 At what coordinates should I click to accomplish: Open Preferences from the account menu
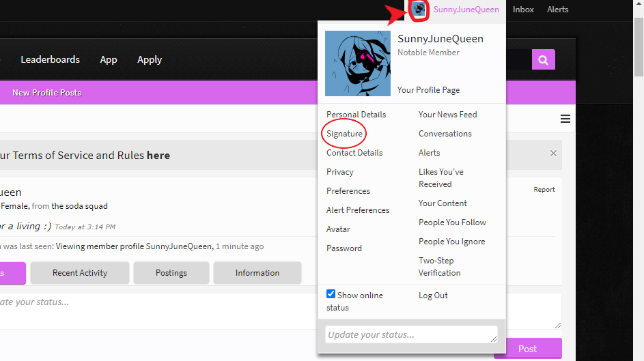pyautogui.click(x=348, y=191)
